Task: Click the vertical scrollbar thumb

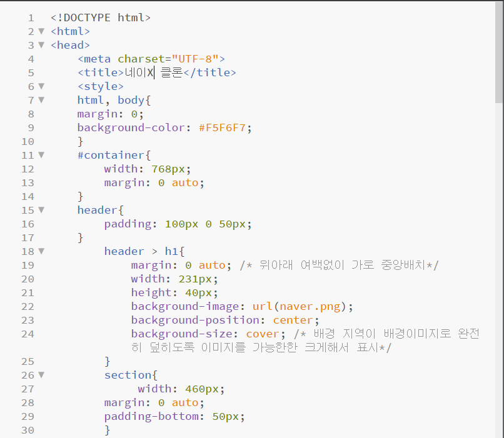Action: (499, 53)
